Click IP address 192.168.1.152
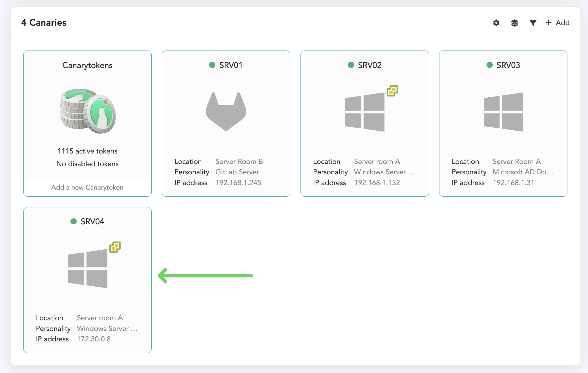Screen dimensions: 588x373 coord(377,183)
